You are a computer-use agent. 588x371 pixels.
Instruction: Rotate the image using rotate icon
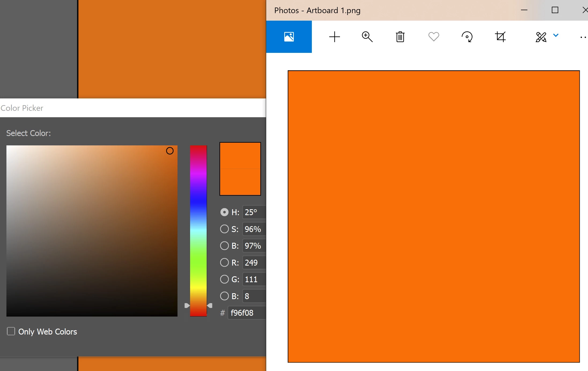pos(467,37)
